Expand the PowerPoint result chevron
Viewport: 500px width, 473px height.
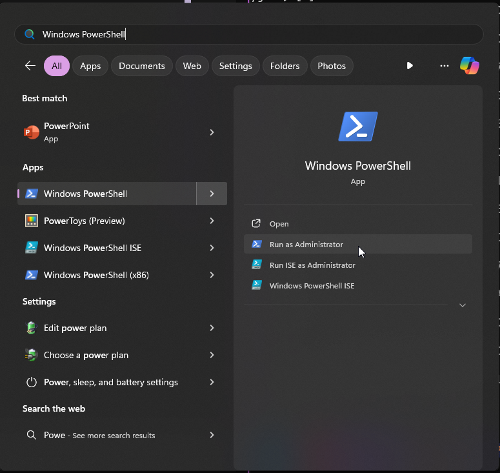coord(212,132)
